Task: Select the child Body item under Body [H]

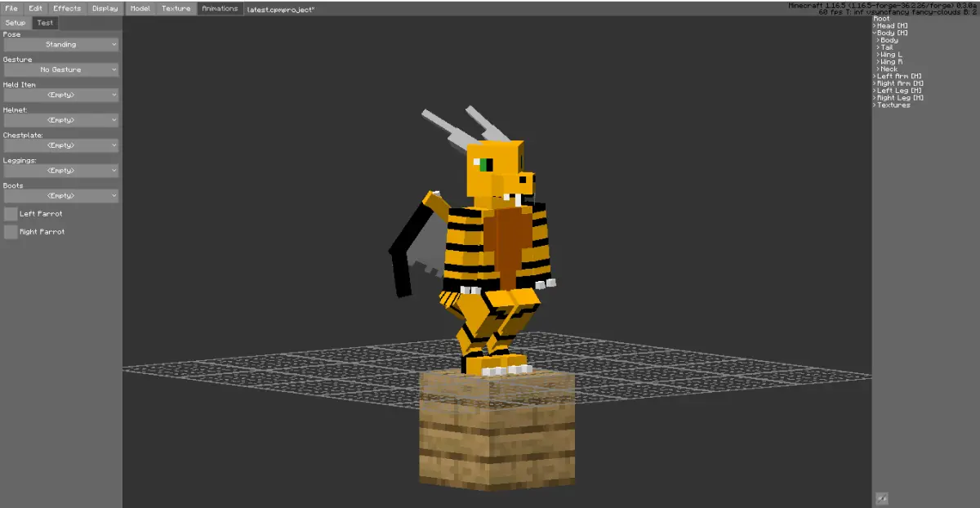Action: click(x=889, y=40)
